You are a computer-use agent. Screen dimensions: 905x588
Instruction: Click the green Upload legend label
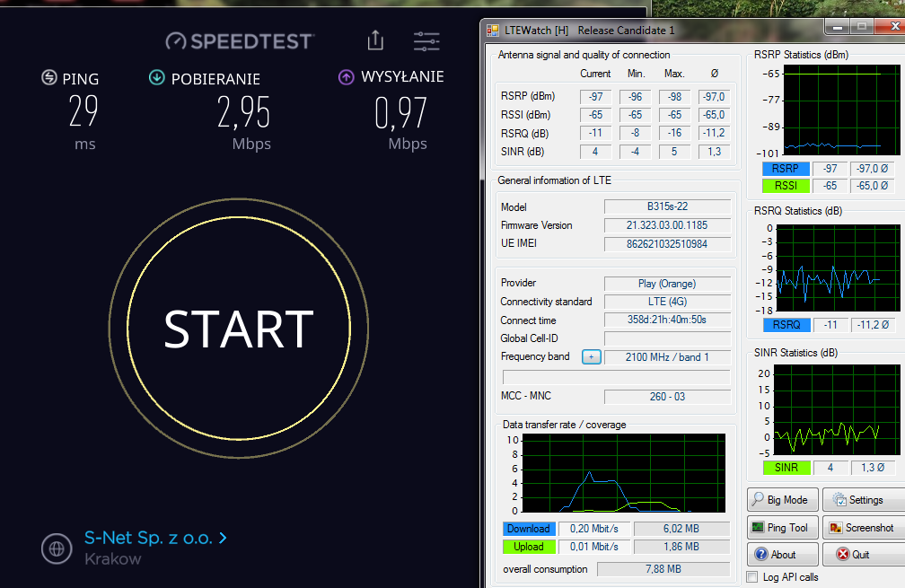pos(529,547)
